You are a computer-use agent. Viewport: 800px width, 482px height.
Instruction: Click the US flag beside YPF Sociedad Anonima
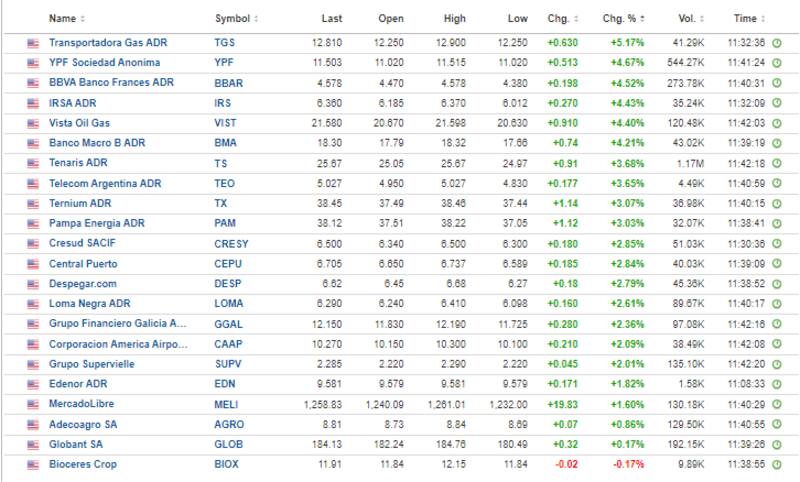pos(33,63)
